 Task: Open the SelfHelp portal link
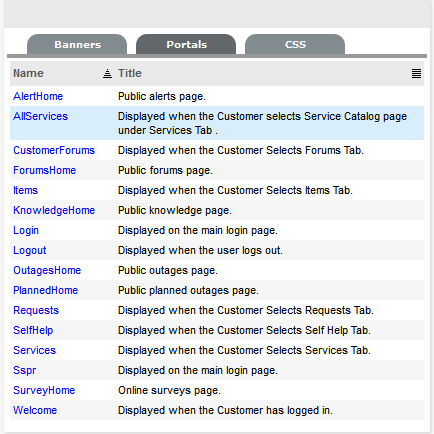coord(33,330)
